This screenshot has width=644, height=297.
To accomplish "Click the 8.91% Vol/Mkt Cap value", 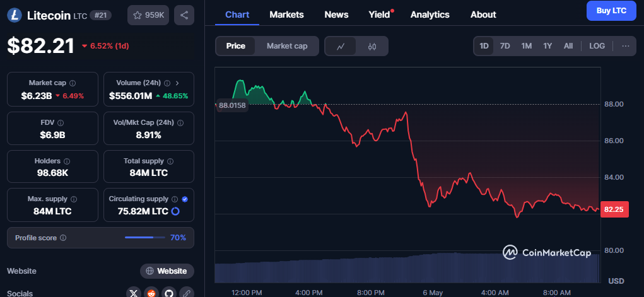I will (x=149, y=135).
